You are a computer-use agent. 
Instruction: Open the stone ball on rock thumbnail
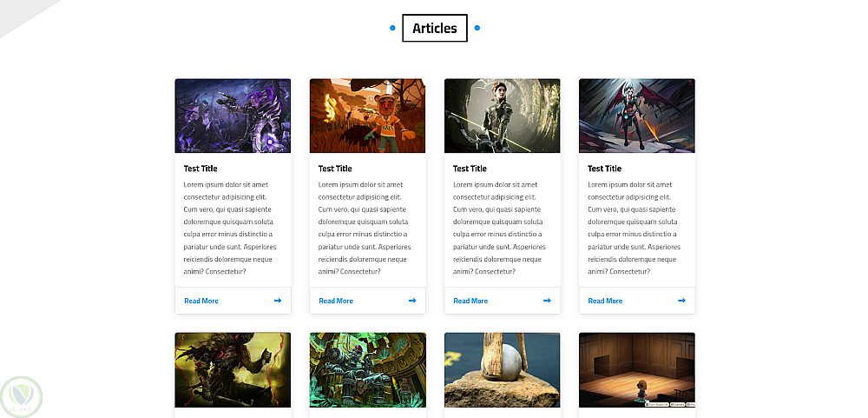click(x=502, y=370)
